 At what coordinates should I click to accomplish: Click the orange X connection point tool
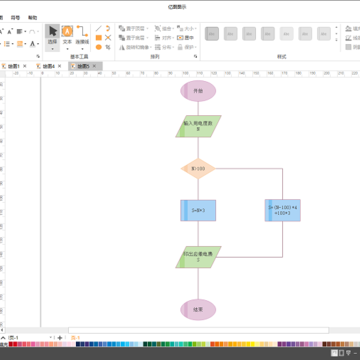point(108,38)
